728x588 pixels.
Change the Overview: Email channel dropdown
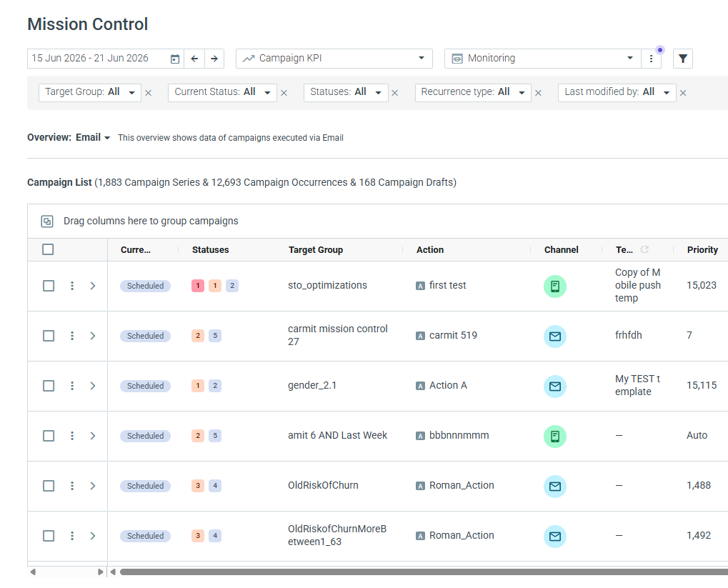[93, 137]
